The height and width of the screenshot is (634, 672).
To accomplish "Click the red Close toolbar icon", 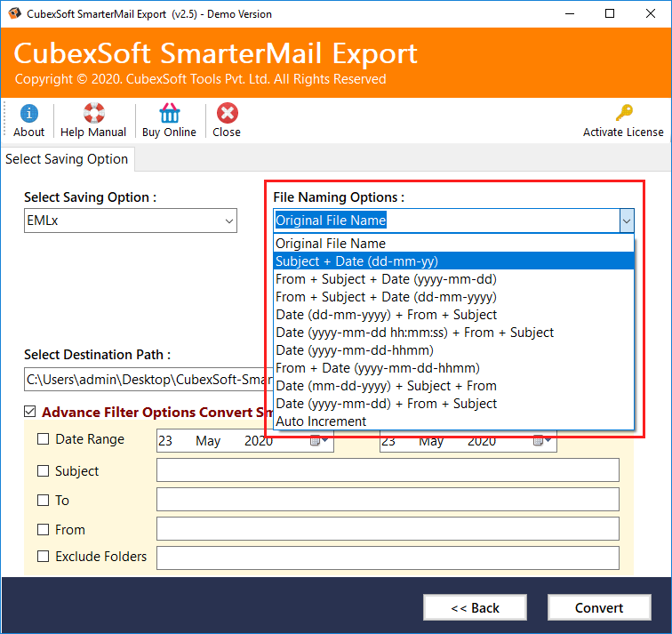I will click(x=228, y=113).
